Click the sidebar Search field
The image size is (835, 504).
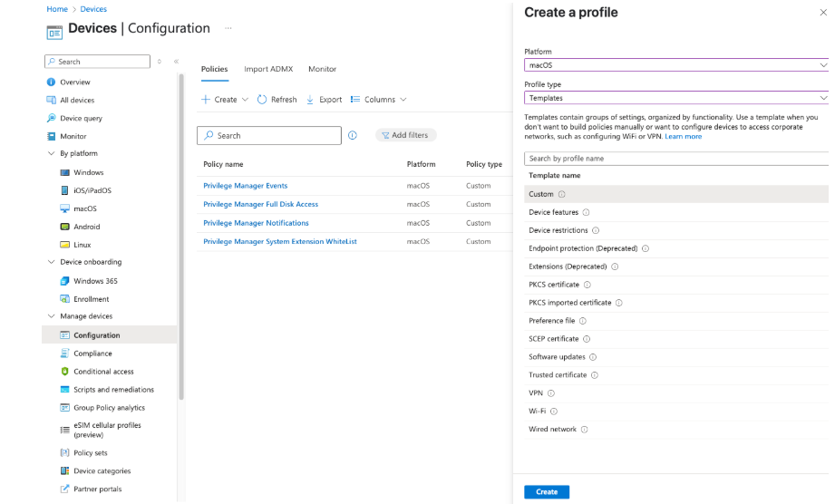(x=97, y=62)
